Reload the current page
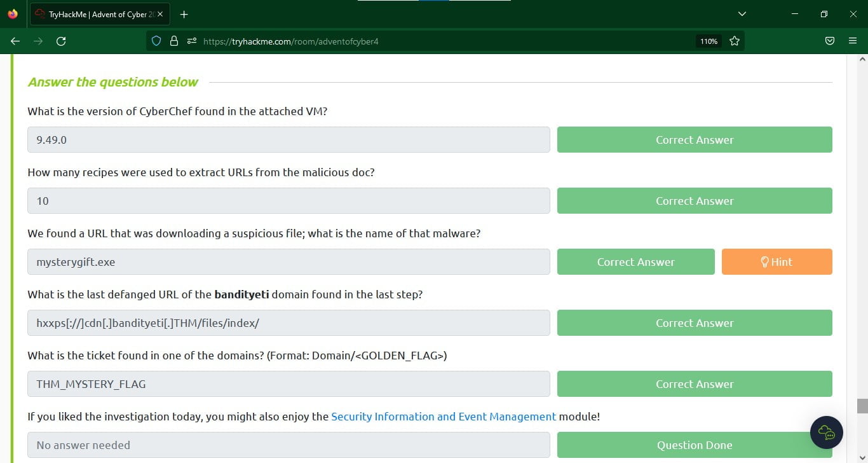Viewport: 868px width, 463px height. pos(61,41)
